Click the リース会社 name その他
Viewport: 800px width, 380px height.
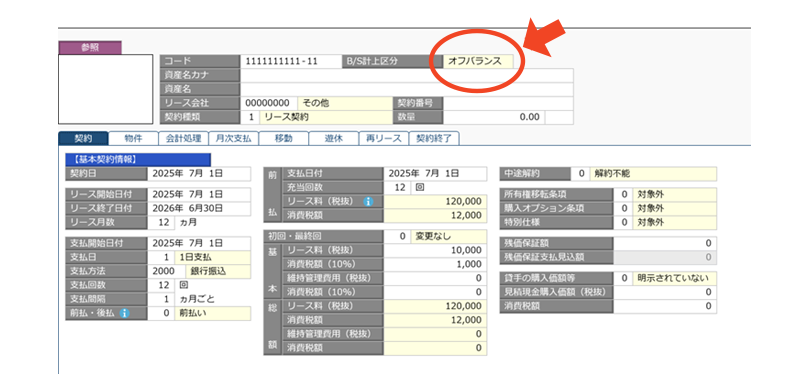pyautogui.click(x=344, y=103)
